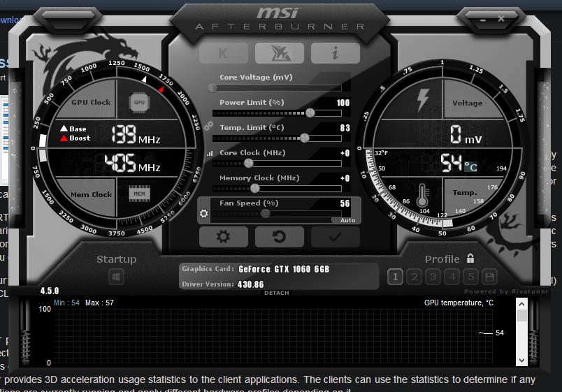Minimize the Afterburner window
This screenshot has height=392, width=562.
[x=483, y=20]
